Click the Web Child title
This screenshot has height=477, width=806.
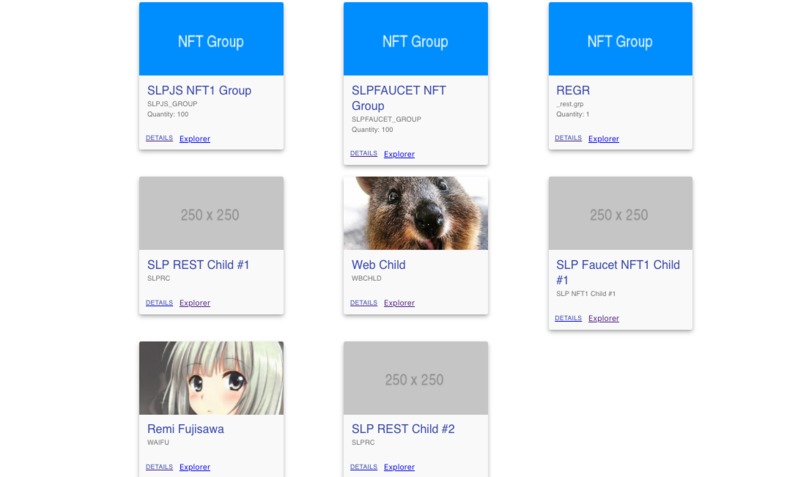[379, 265]
